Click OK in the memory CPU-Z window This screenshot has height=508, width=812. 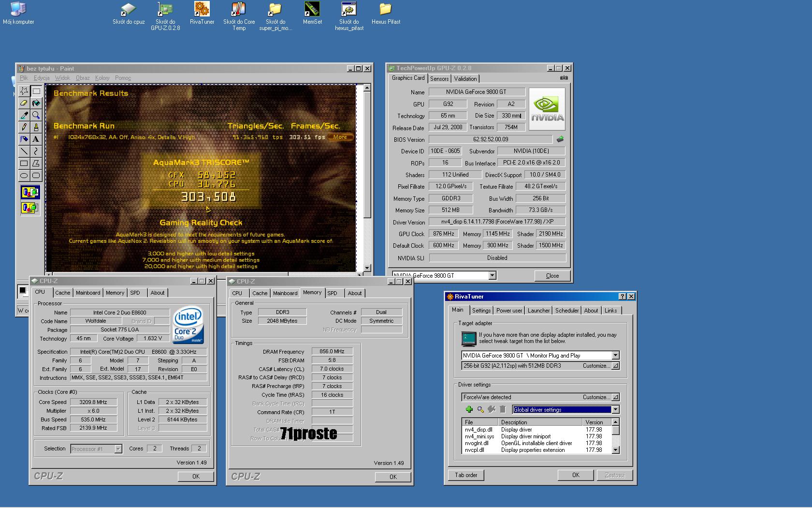point(393,477)
